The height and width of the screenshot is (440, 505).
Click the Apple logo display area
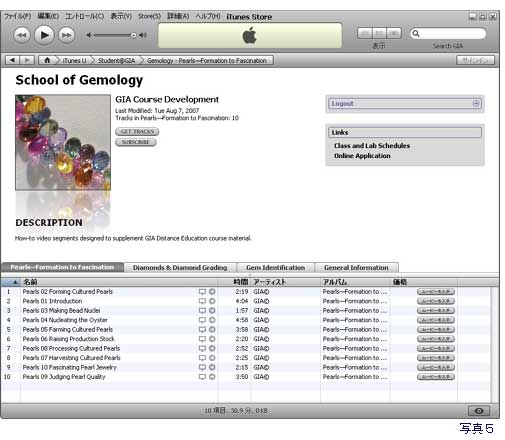pos(250,35)
